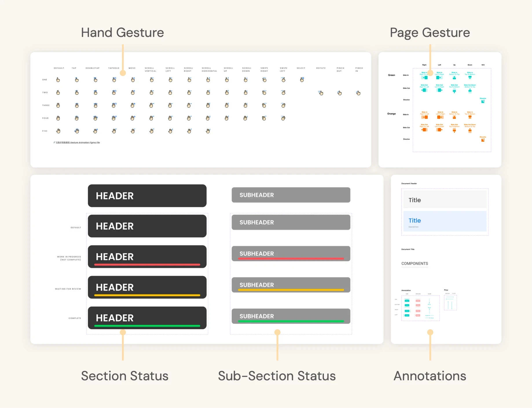532x408 pixels.
Task: Select the one-finger Swipe Right gesture icon
Action: pyautogui.click(x=264, y=80)
